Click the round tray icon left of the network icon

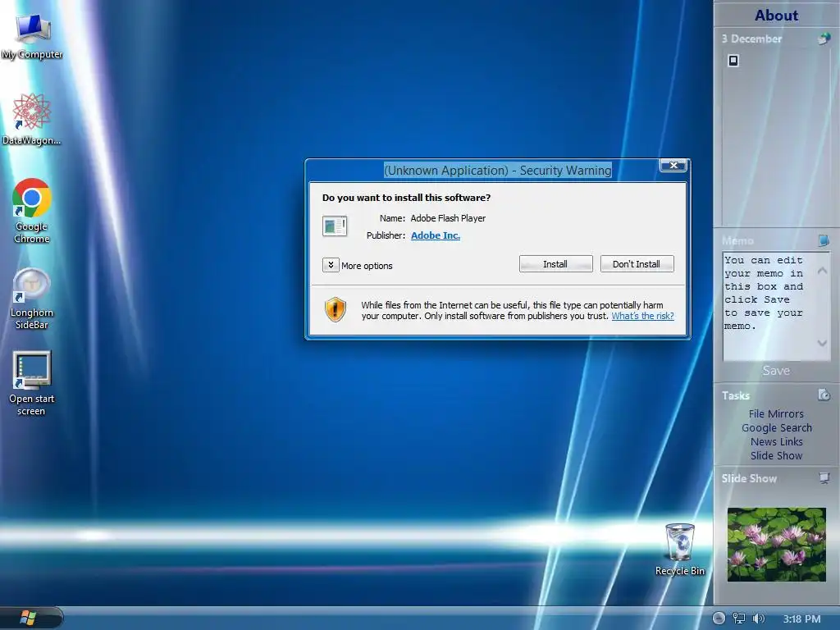(x=719, y=619)
